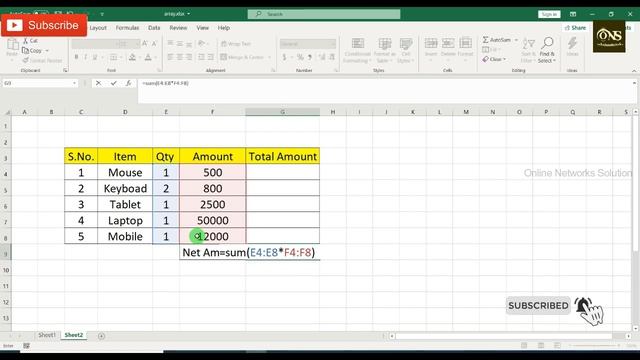Open the number format combo box
Screen dimensions: 640x360
[x=308, y=44]
